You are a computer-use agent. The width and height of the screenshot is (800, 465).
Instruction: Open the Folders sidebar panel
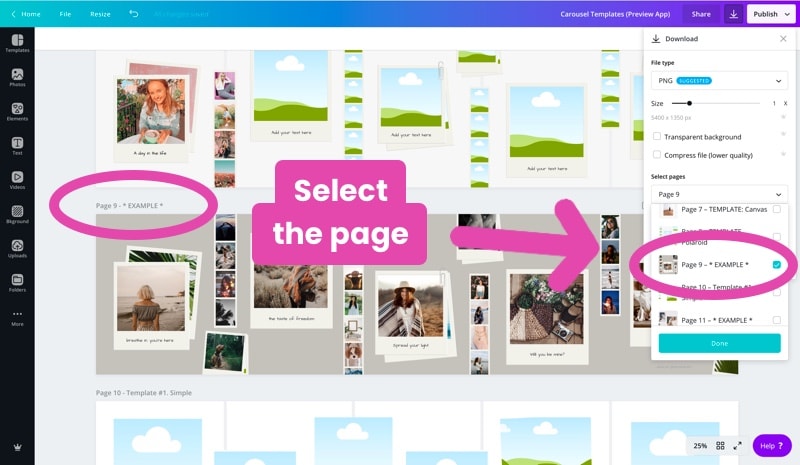17,283
